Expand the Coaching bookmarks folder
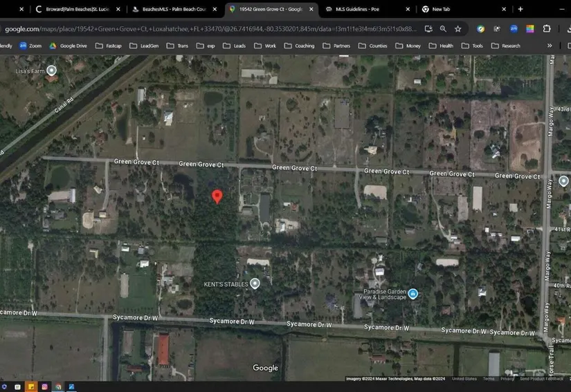 click(x=299, y=46)
